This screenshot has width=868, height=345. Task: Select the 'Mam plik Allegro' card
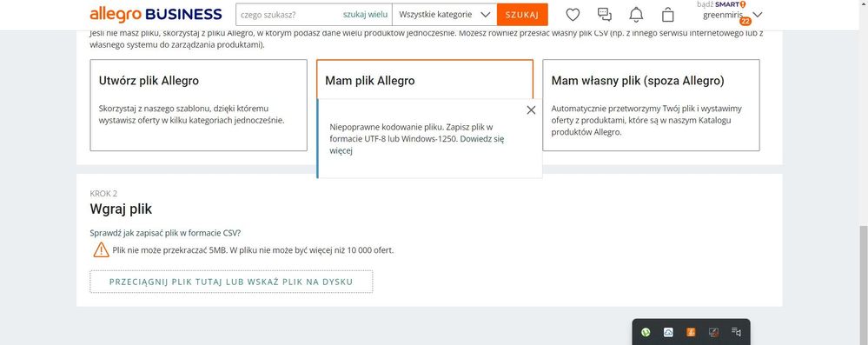[x=425, y=80]
